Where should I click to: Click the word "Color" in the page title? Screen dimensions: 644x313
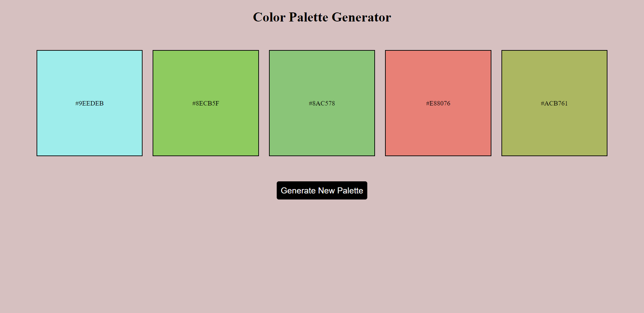tap(269, 17)
